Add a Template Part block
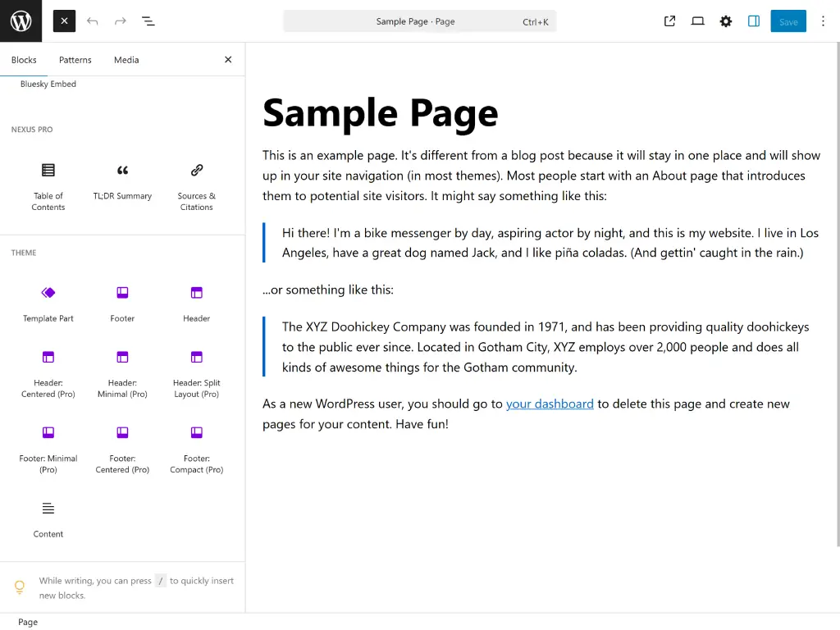The image size is (840, 630). pos(48,302)
